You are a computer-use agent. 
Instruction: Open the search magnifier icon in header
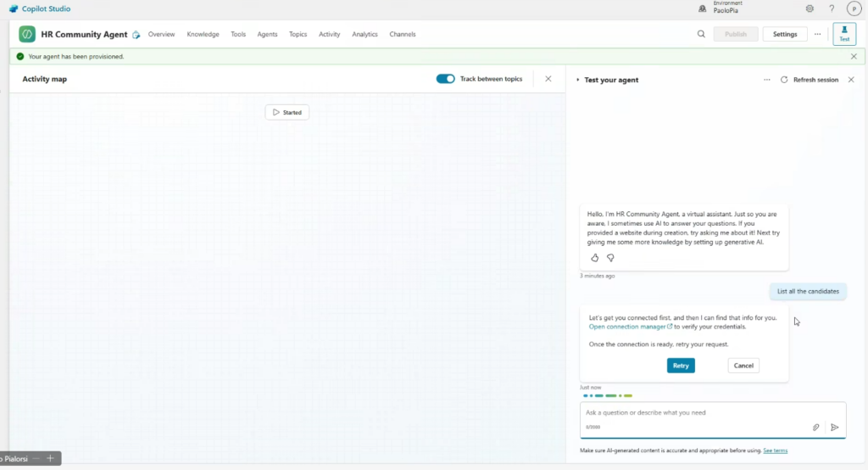tap(701, 35)
